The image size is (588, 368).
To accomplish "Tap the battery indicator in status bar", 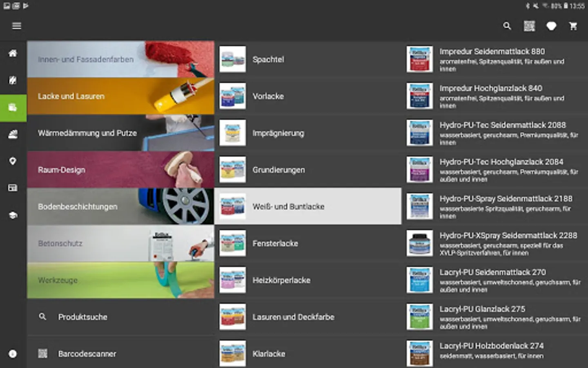I will tap(566, 6).
